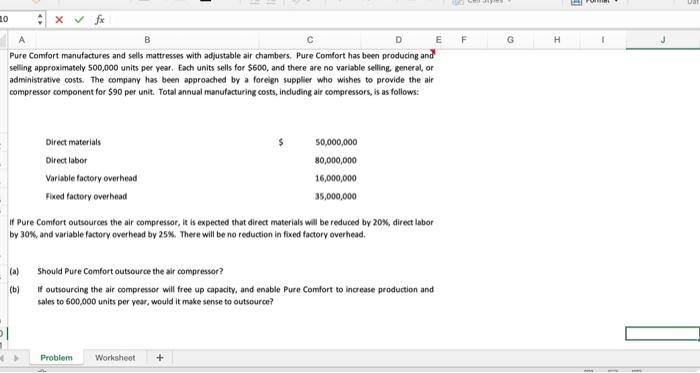Click the dollar sign cell
Image resolution: width=700 pixels, height=373 pixels.
(281, 142)
